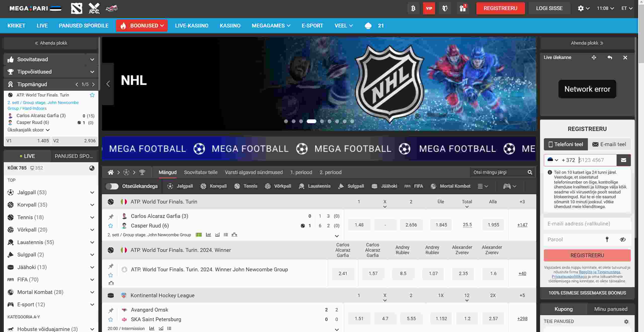Open Varsti algavad sündmused tab

254,172
